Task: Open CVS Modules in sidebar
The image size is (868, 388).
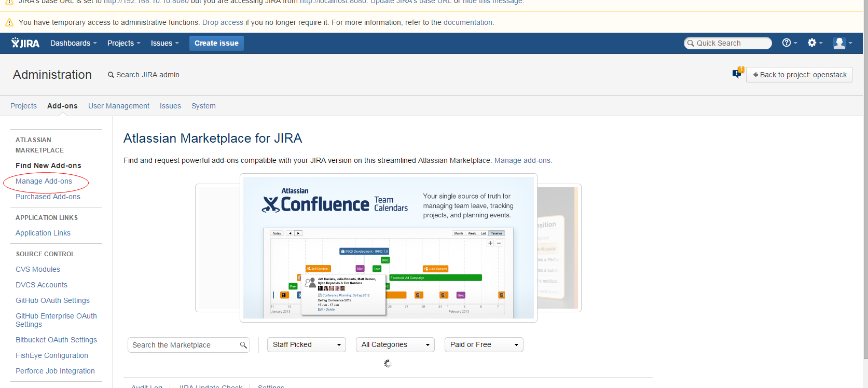Action: (38, 269)
